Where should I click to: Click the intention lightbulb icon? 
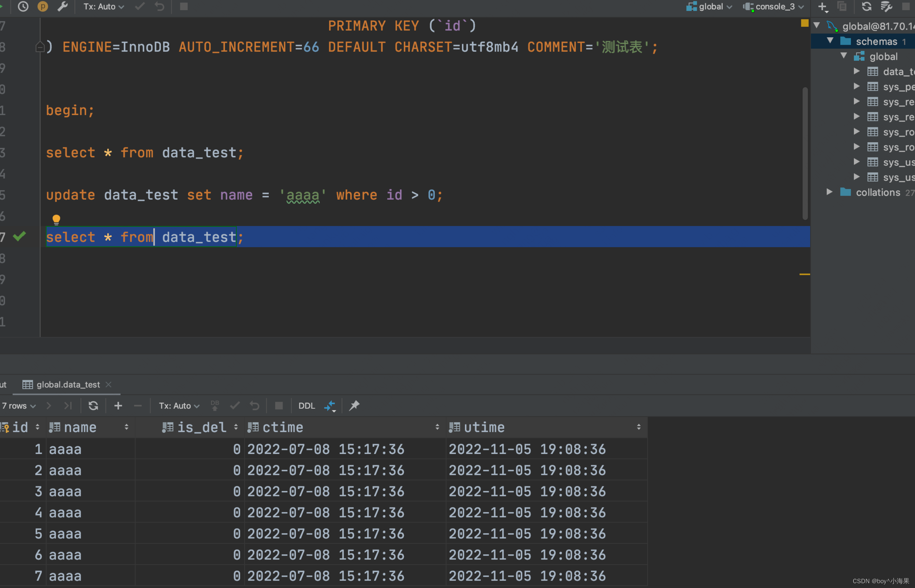coord(56,219)
